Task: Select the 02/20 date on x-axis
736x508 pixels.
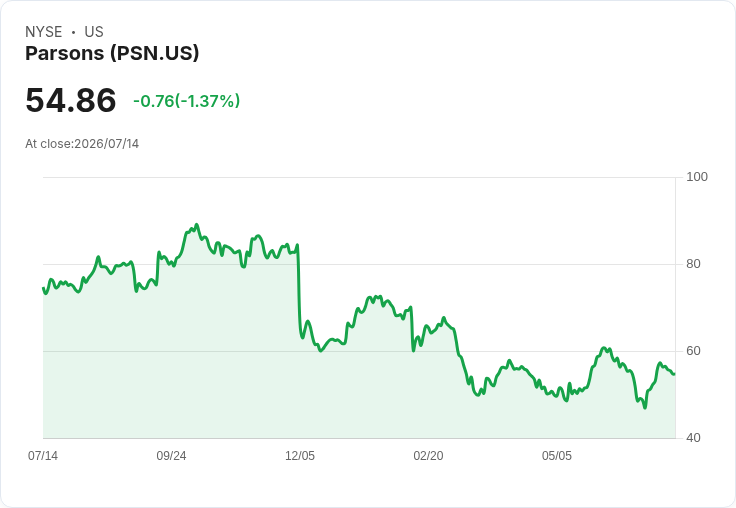Action: pyautogui.click(x=428, y=456)
